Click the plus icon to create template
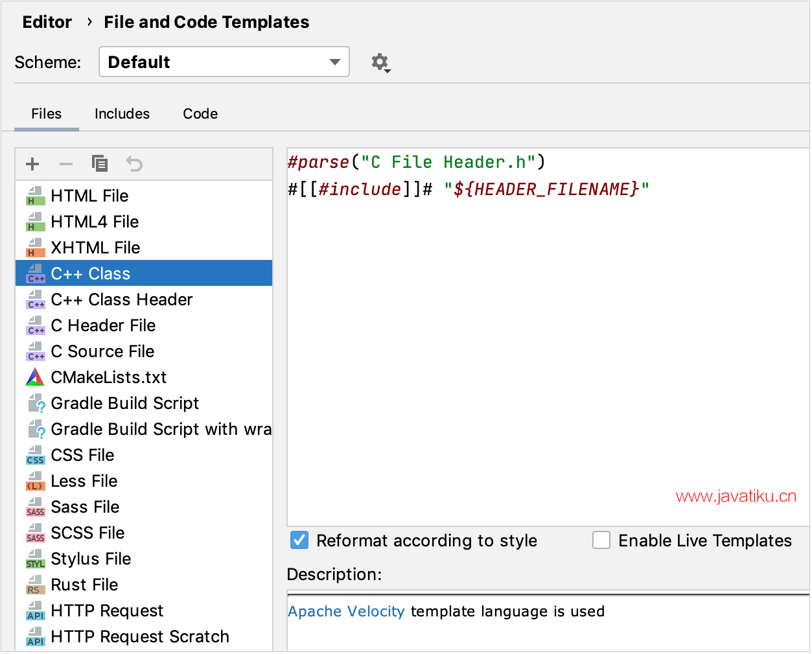 32,164
